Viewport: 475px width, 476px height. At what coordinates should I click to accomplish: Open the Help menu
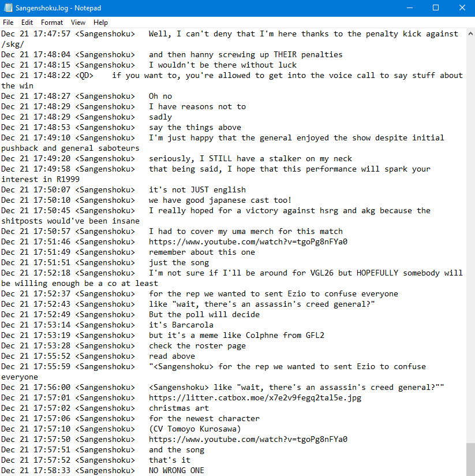click(x=100, y=23)
